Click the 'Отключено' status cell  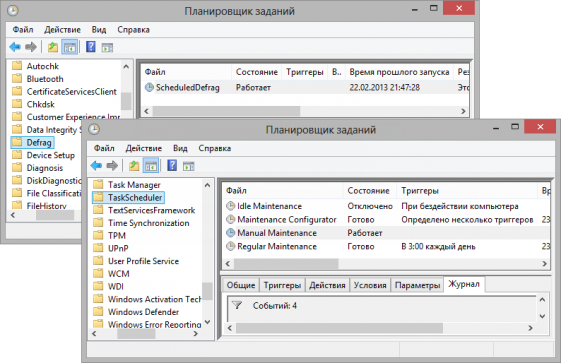370,206
